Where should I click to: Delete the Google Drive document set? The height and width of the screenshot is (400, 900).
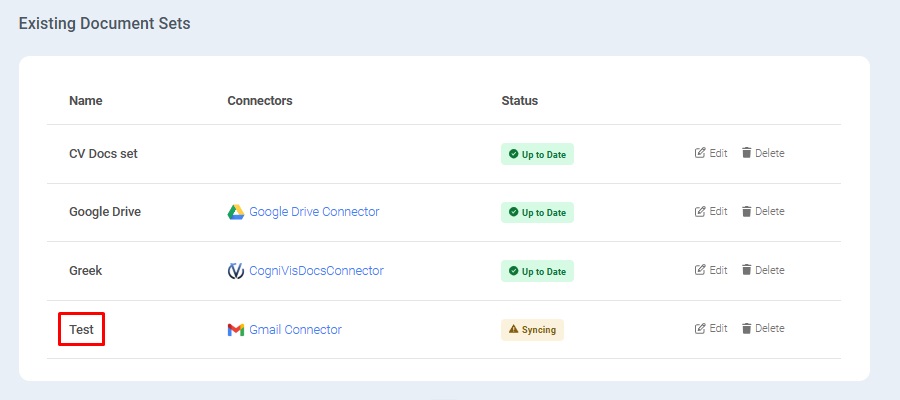[763, 211]
